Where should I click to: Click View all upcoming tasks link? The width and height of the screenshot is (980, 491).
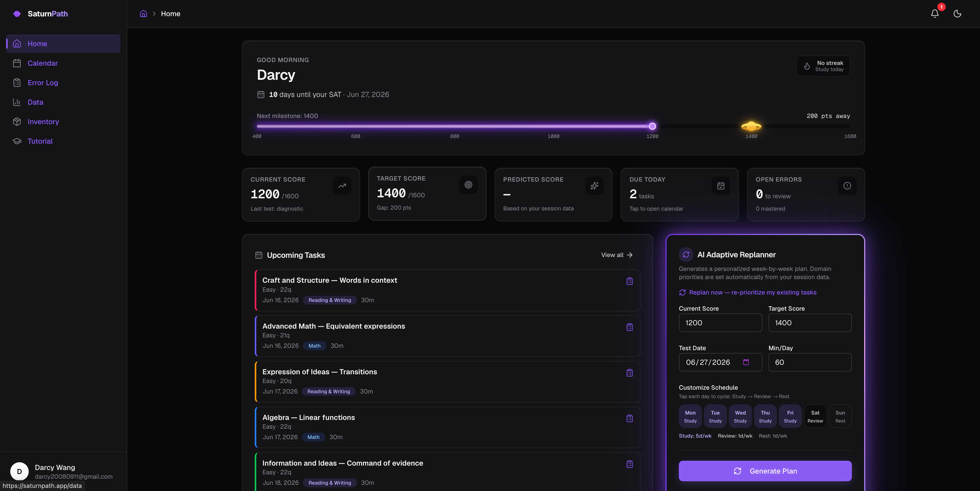(617, 255)
